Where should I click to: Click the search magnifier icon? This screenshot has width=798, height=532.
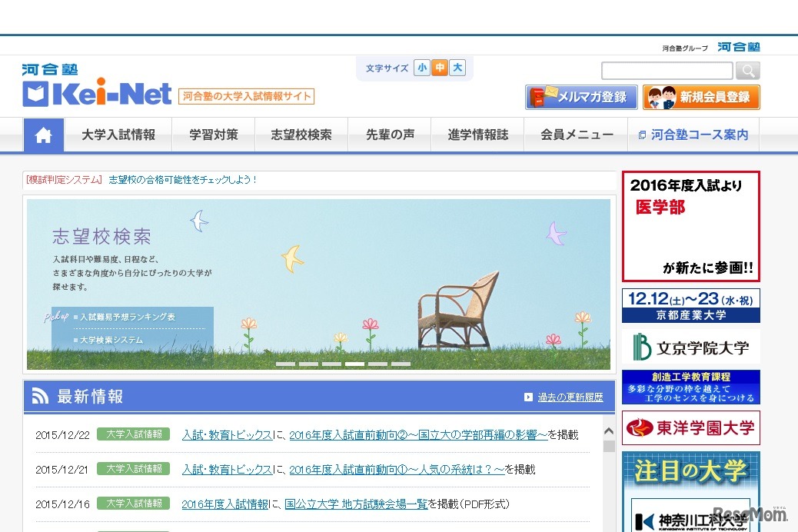(747, 71)
